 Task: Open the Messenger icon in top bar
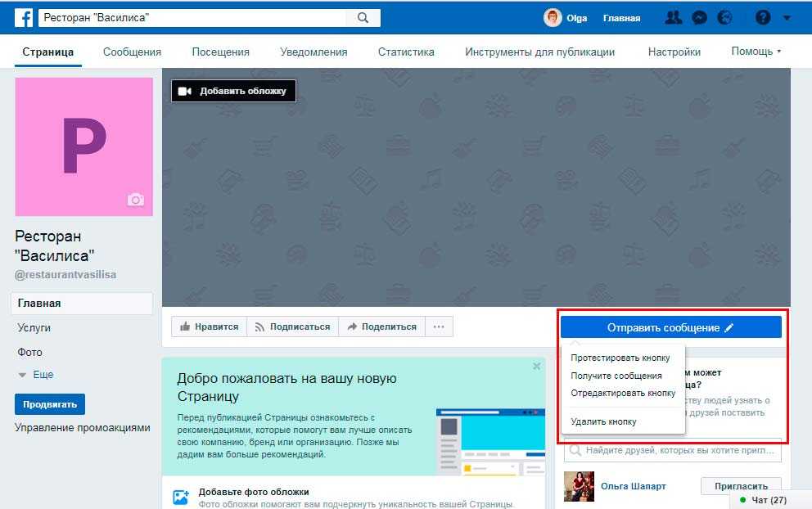pyautogui.click(x=699, y=17)
